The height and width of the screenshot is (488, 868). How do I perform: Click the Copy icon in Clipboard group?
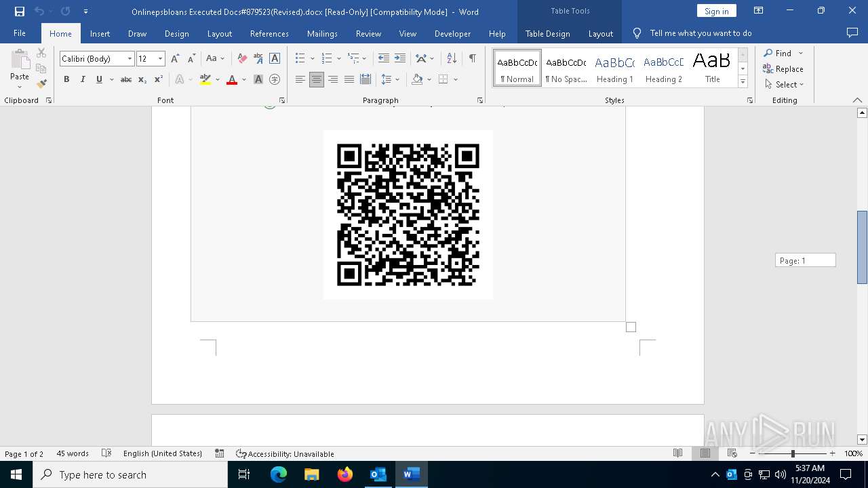click(x=41, y=68)
